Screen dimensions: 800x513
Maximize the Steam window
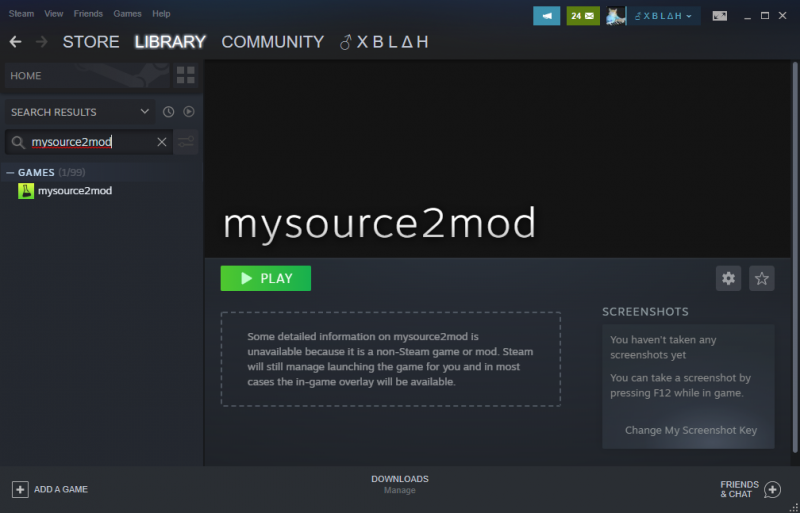(x=765, y=16)
